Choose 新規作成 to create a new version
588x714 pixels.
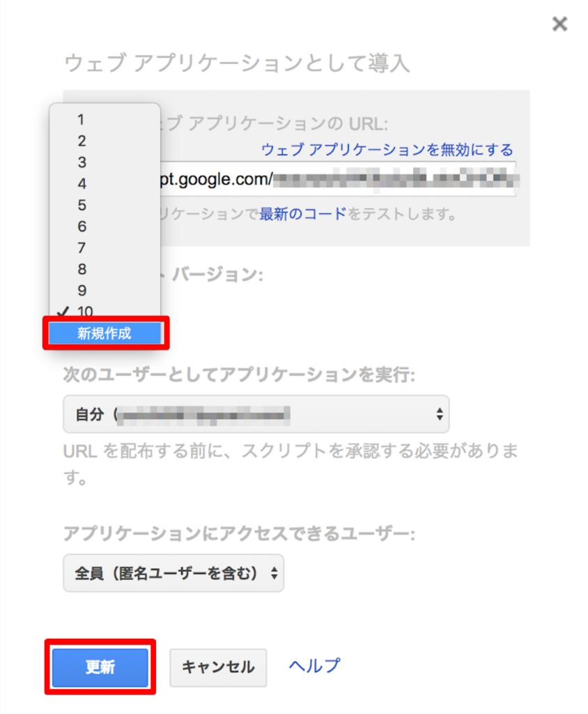click(105, 333)
